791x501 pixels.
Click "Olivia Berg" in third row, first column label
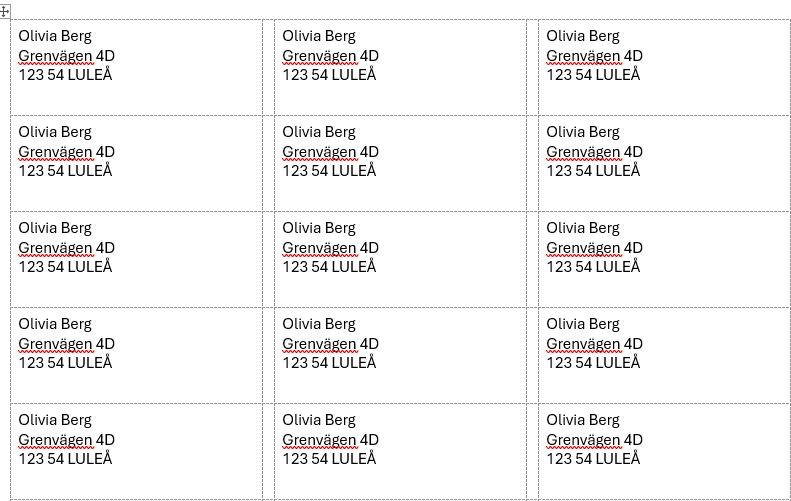(55, 228)
